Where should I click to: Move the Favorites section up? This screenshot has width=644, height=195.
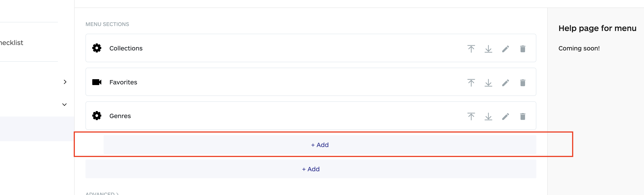471,82
